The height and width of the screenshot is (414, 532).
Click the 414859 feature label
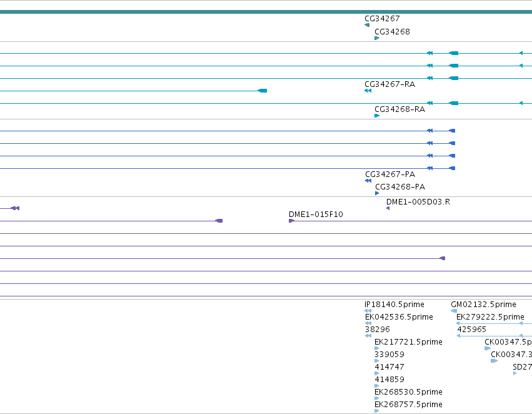389,380
